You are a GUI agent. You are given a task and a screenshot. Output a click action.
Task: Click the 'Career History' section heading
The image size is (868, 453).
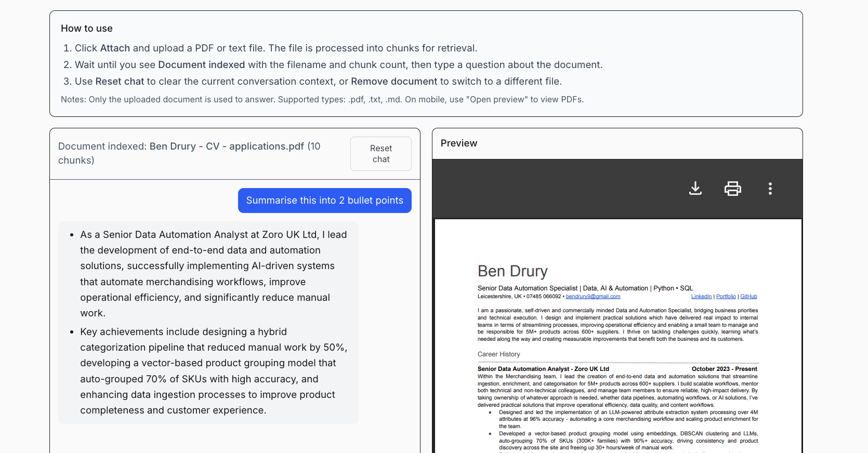tap(498, 354)
